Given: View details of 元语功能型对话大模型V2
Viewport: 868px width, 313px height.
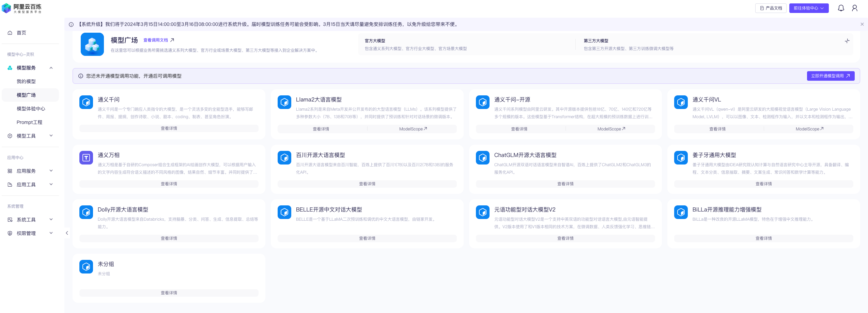Looking at the screenshot, I should tap(565, 238).
